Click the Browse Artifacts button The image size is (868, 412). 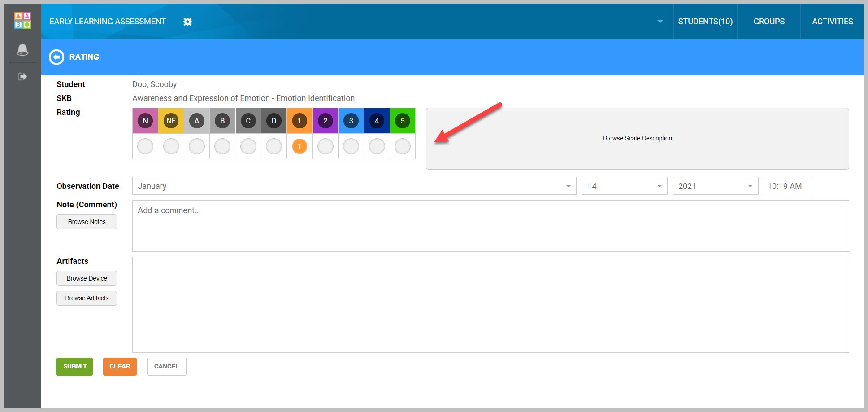pos(87,298)
